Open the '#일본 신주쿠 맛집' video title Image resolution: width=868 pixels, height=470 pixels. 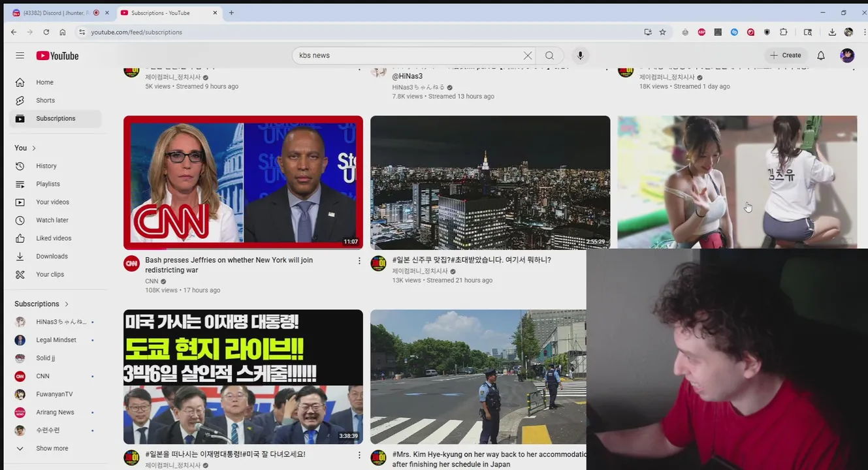[472, 260]
